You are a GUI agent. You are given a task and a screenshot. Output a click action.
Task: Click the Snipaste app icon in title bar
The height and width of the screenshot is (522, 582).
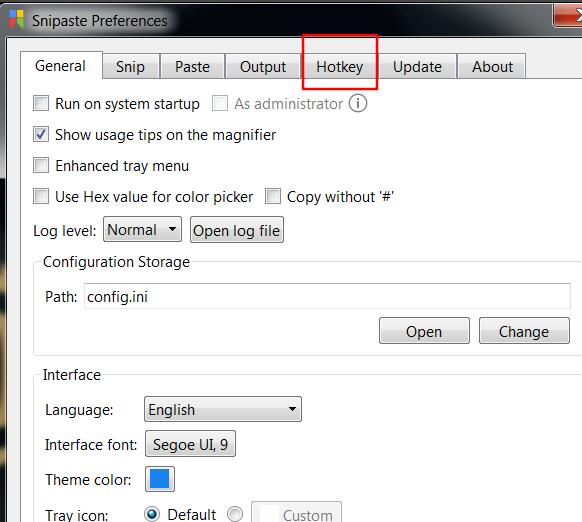click(16, 19)
